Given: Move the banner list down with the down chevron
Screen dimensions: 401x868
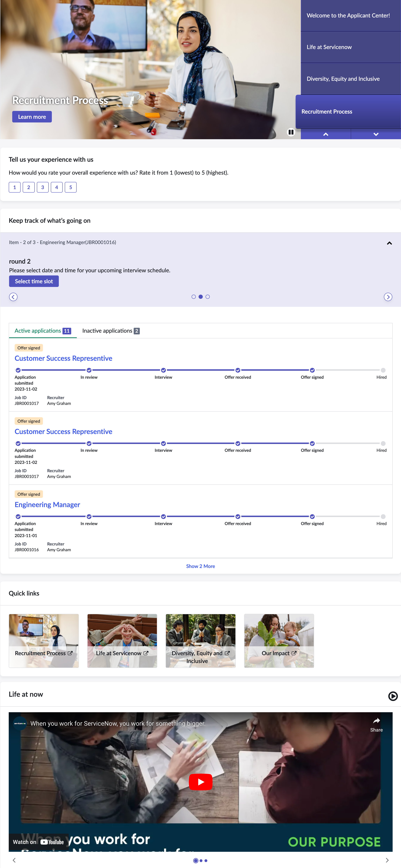Looking at the screenshot, I should click(x=376, y=134).
